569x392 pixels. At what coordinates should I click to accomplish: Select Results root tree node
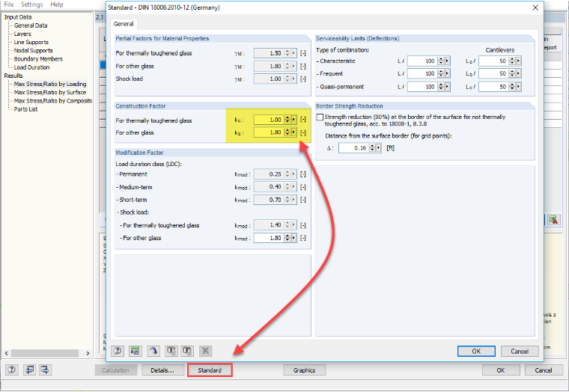pos(13,76)
